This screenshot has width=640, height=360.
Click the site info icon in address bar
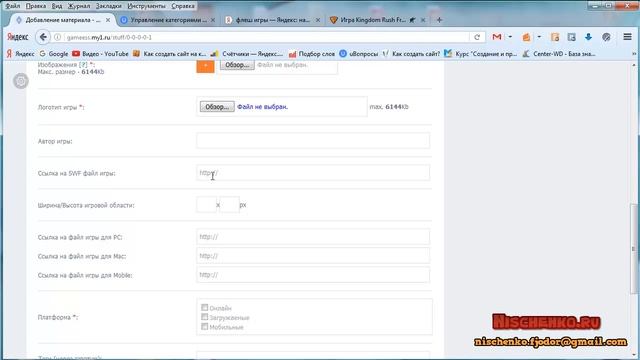coord(58,37)
